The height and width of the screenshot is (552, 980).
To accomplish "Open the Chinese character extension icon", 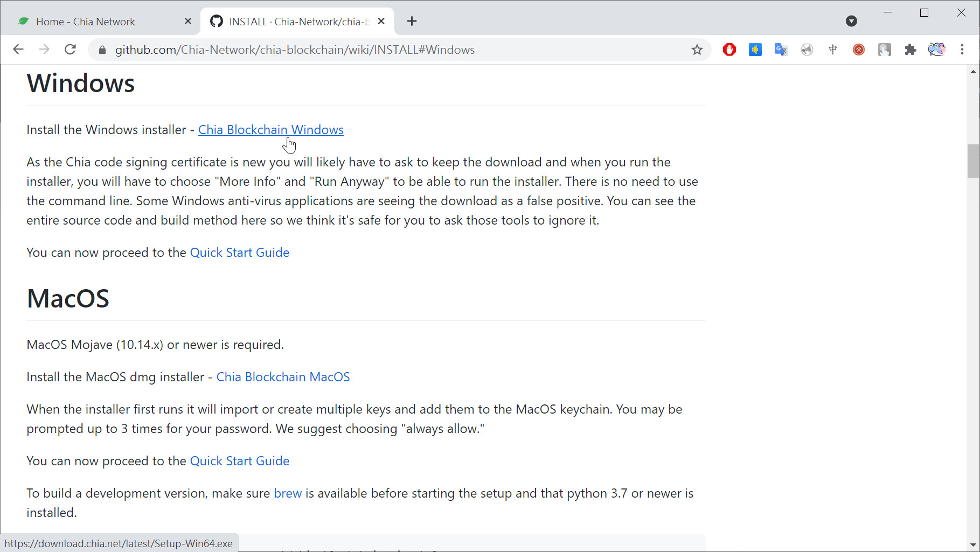I will (x=833, y=50).
